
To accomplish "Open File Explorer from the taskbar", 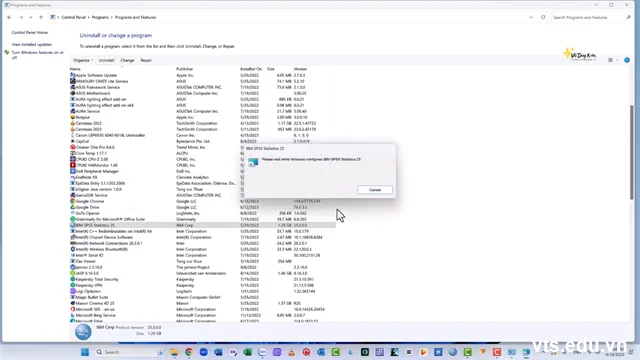I will (x=174, y=352).
